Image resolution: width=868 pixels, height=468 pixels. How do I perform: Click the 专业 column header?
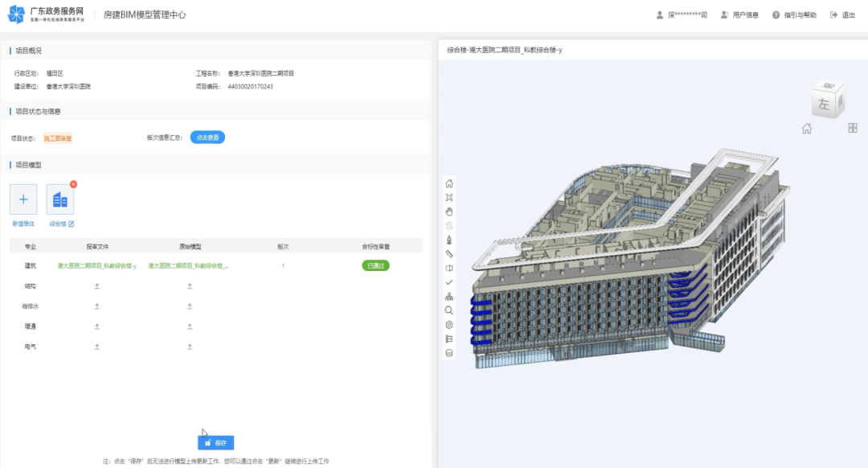[31, 246]
